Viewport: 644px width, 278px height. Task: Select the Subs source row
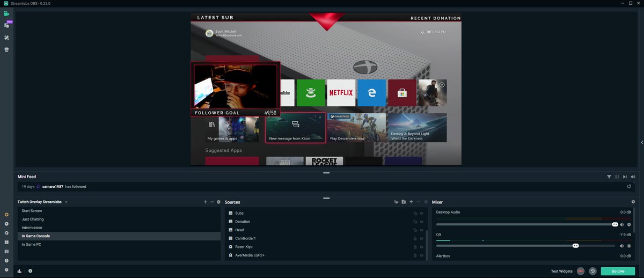[x=325, y=213]
